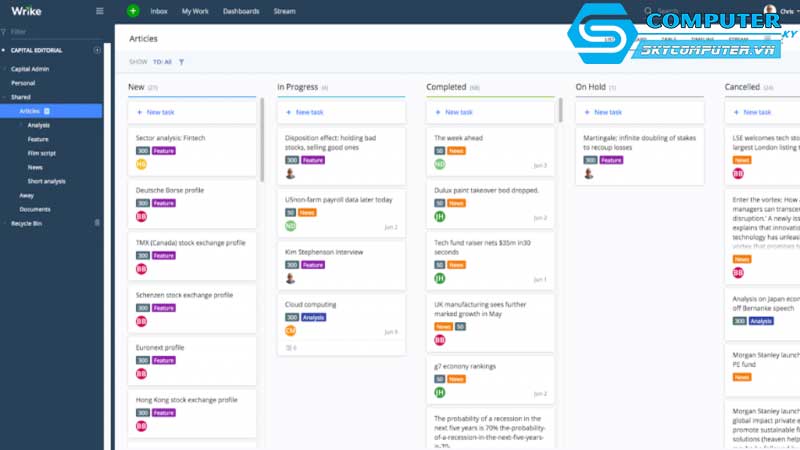Click plus icon next to Capital Editorial
Screen dimensions: 800x450
(97, 50)
